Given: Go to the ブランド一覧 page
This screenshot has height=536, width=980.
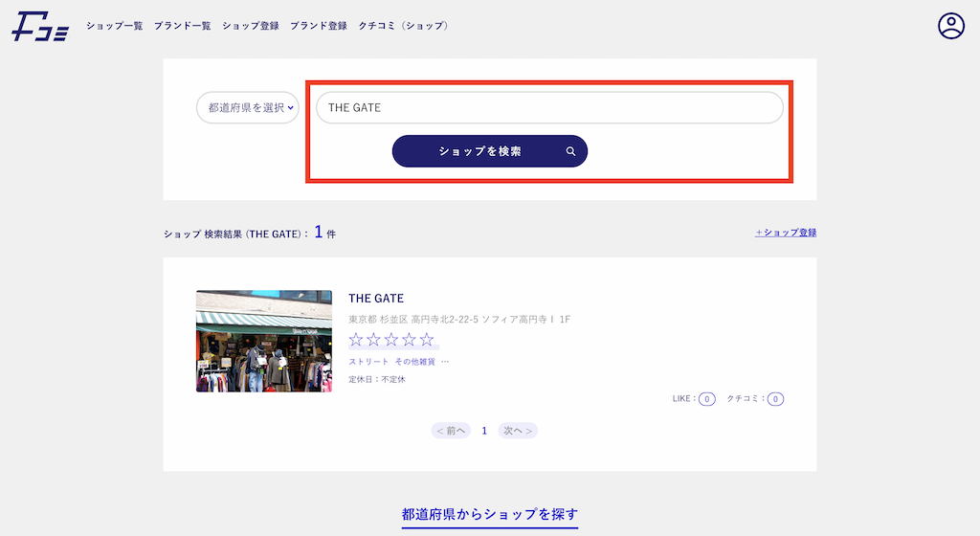Looking at the screenshot, I should click(x=182, y=26).
